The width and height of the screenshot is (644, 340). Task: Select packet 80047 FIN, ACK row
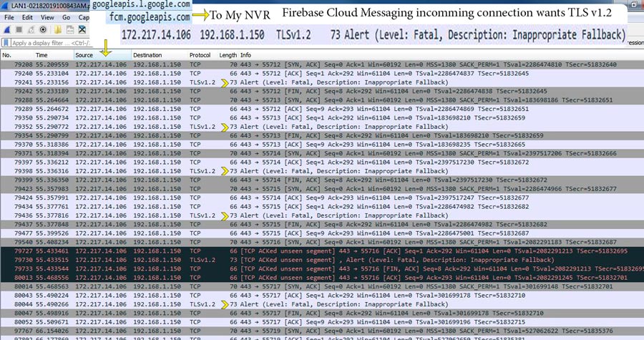point(322,313)
